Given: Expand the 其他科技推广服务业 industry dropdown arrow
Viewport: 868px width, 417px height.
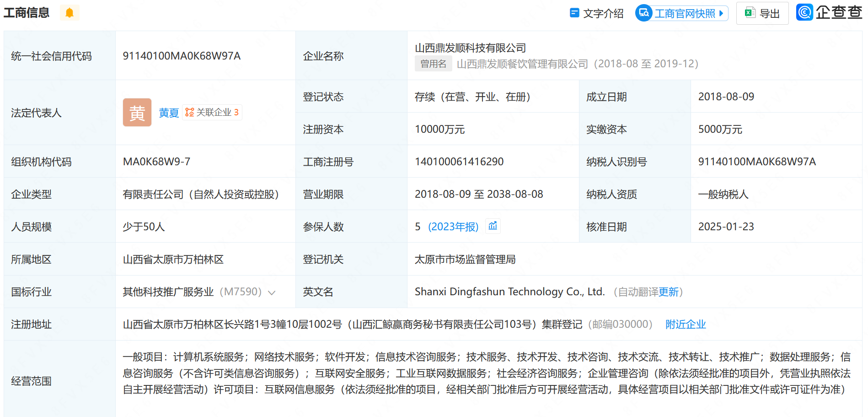Looking at the screenshot, I should click(272, 293).
